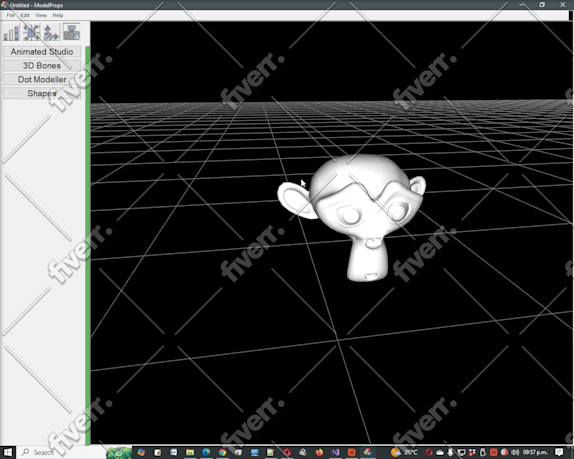Viewport: 574px width, 459px height.
Task: Open the View menu
Action: pos(41,15)
